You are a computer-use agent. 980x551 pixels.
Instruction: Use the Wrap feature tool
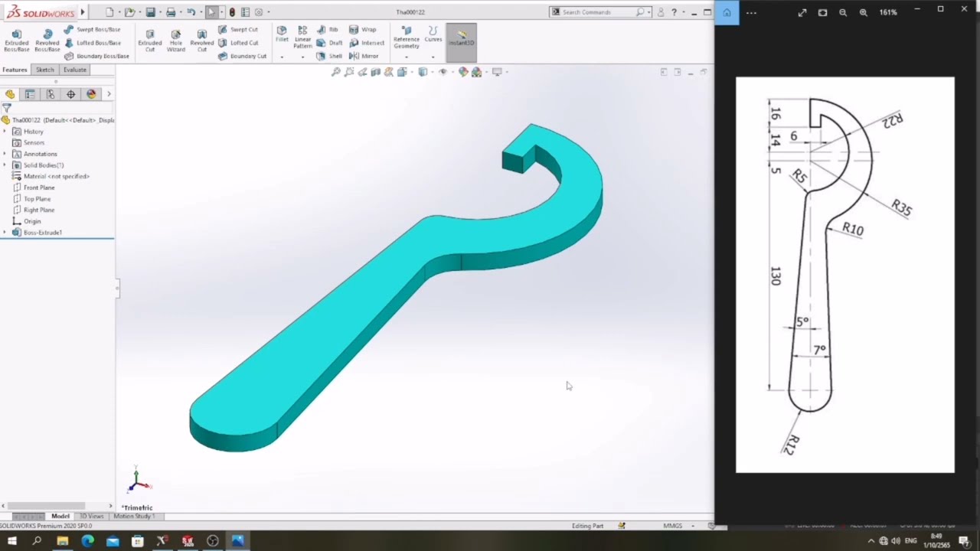363,30
